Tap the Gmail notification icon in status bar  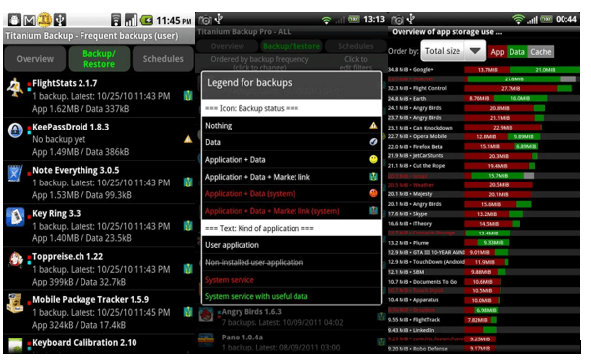pos(29,20)
